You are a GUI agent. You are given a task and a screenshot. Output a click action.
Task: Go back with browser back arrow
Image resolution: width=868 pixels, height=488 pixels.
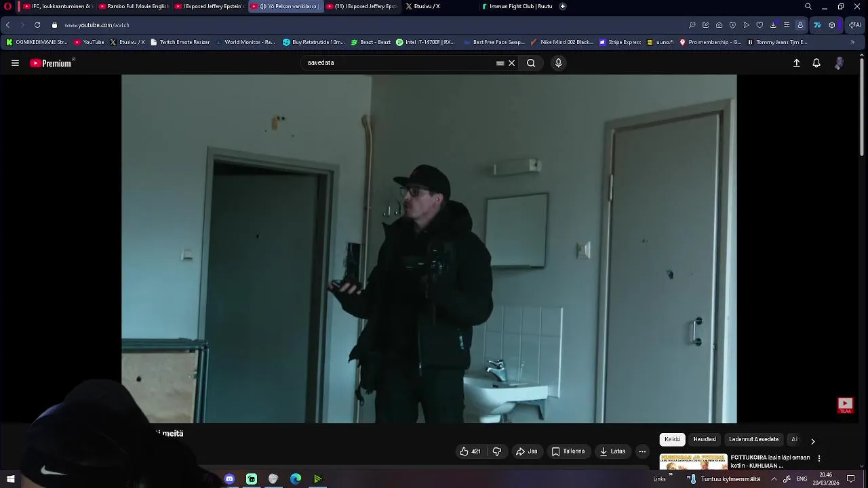coord(7,25)
